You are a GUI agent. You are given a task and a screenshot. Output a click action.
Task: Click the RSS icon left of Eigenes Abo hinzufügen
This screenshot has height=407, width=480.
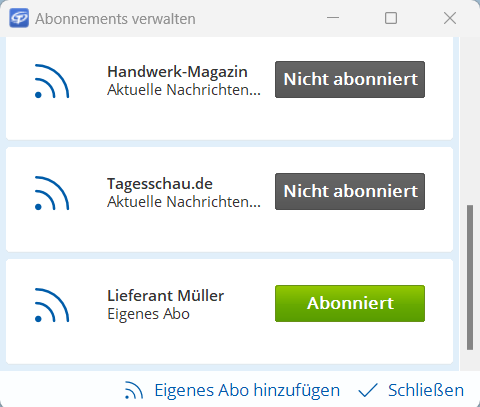coord(134,390)
